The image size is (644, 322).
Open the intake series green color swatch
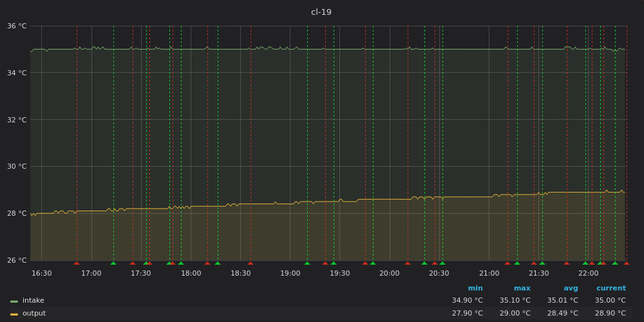click(x=14, y=301)
